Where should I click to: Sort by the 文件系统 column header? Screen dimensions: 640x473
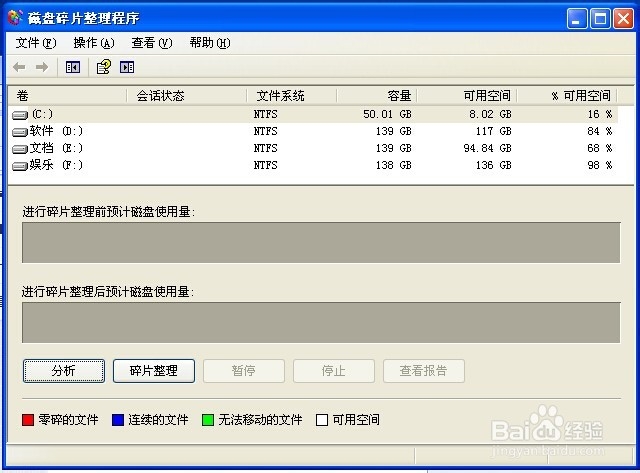click(292, 96)
